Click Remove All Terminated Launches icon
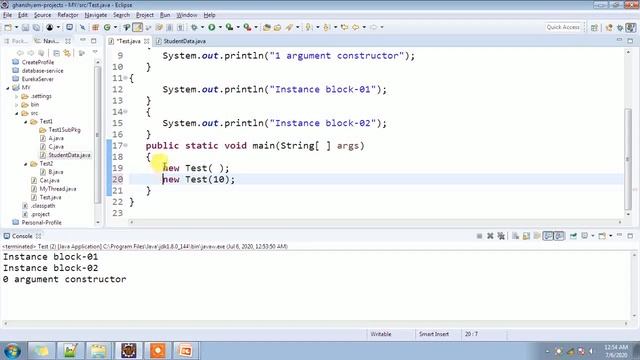This screenshot has width=640, height=360. click(x=501, y=236)
